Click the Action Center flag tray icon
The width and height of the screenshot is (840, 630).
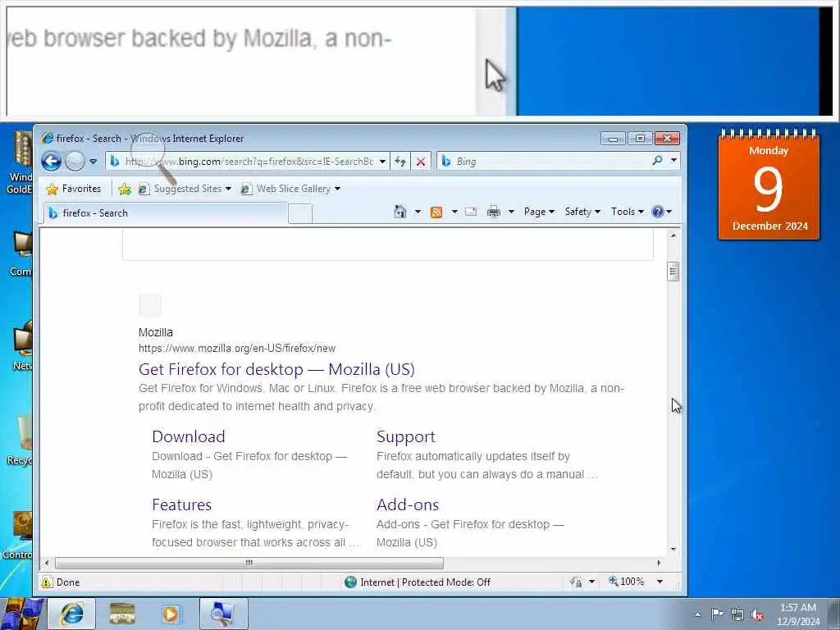point(716,614)
